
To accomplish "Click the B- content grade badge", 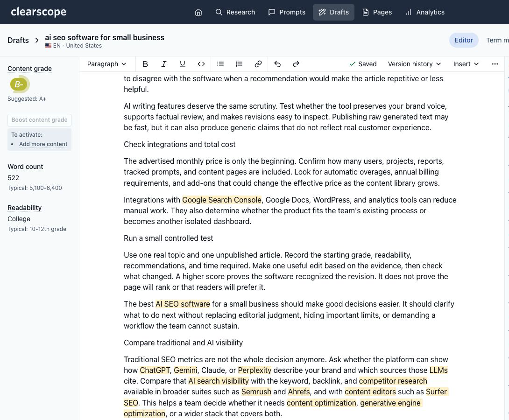I will [19, 84].
